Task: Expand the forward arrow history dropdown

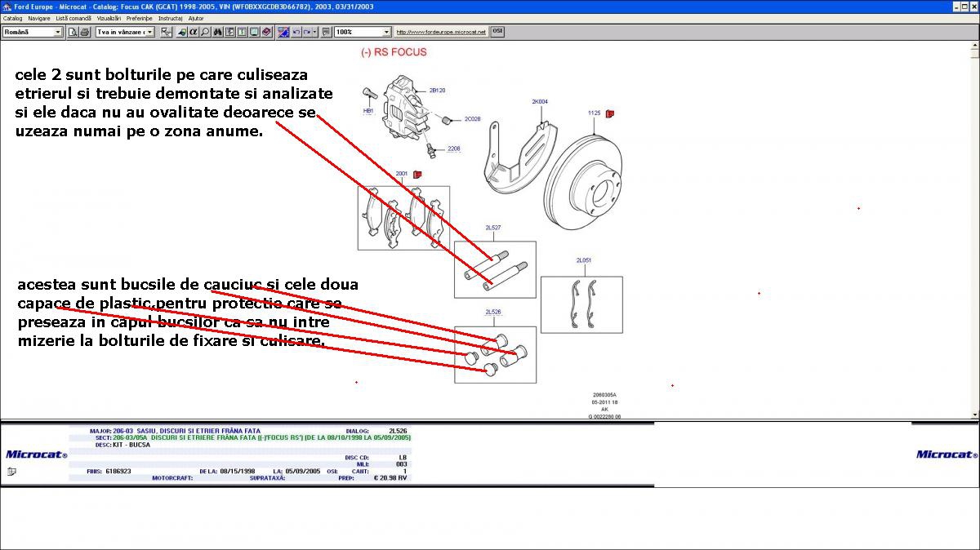Action: (315, 32)
